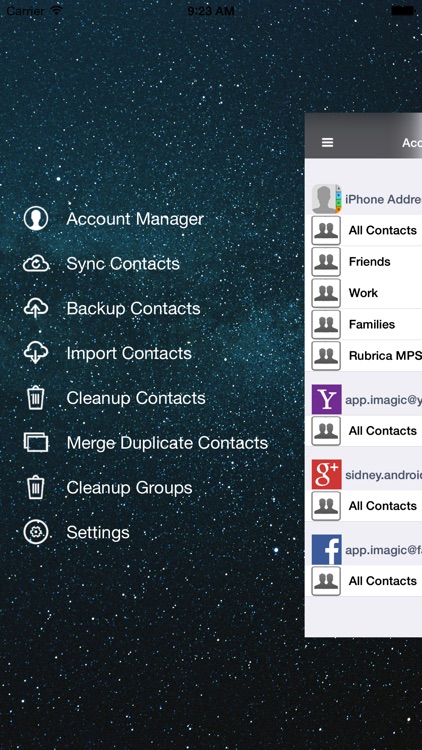
Task: Tap the group icon beside Work
Action: (326, 293)
